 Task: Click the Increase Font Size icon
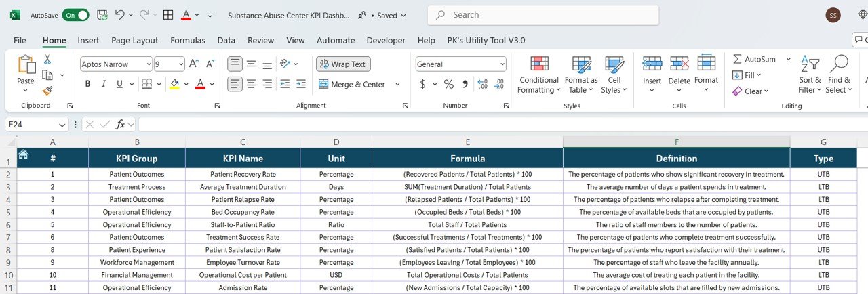194,64
